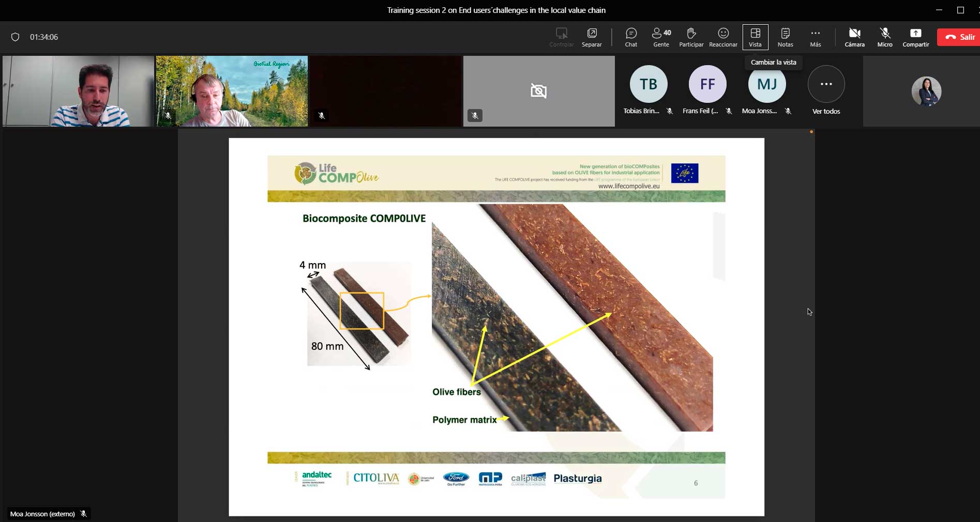Leave the meeting with Salir
Viewport: 980px width, 522px height.
tap(960, 37)
